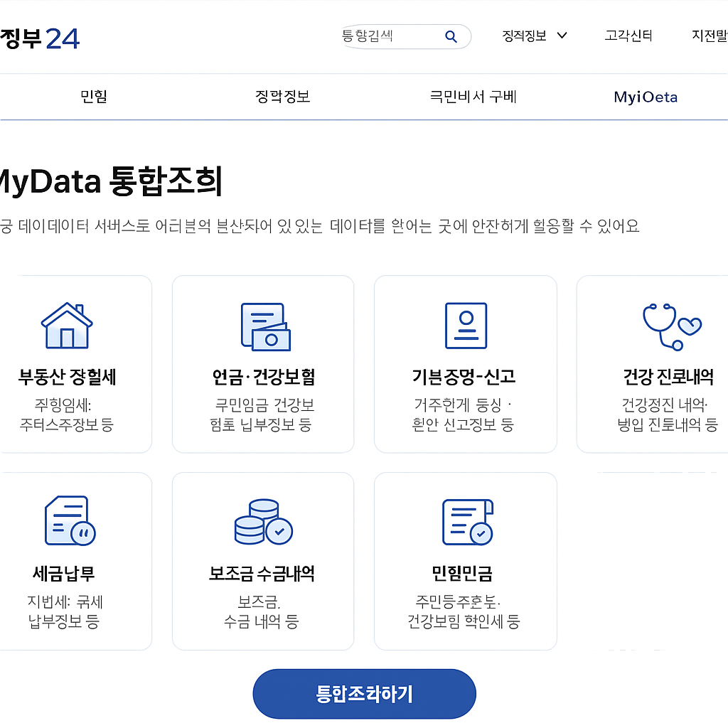The image size is (728, 728).
Task: Open the 보조금 수금내역 card
Action: coord(263,562)
